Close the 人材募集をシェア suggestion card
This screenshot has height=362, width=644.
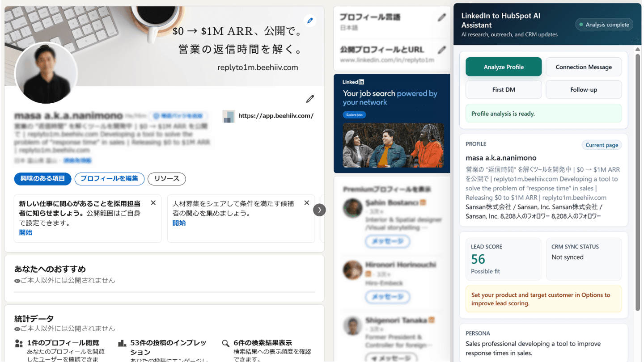coord(307,203)
